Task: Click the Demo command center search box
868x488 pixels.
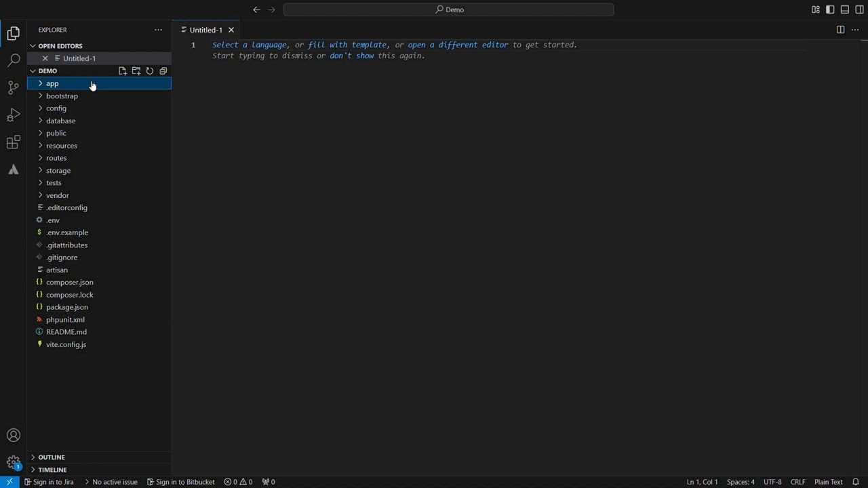Action: (448, 9)
